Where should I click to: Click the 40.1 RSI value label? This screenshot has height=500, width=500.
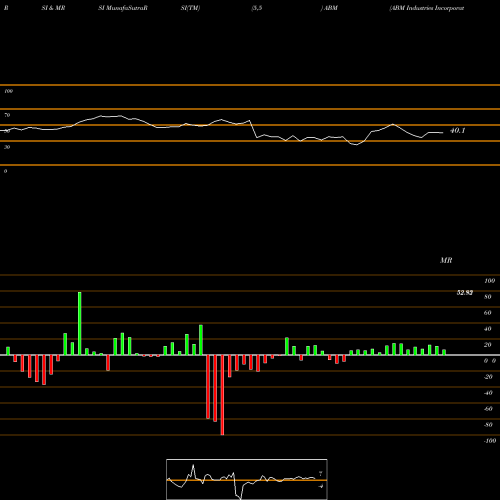pyautogui.click(x=457, y=131)
